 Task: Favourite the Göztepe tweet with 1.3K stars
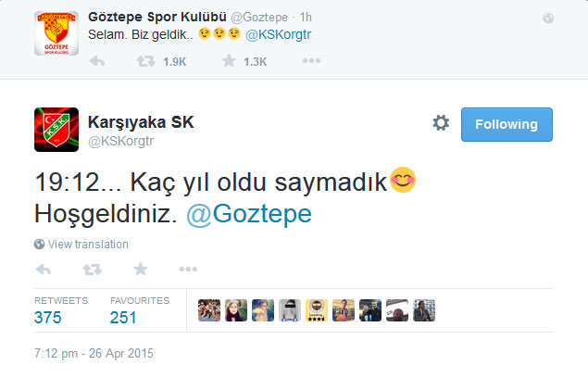point(229,60)
